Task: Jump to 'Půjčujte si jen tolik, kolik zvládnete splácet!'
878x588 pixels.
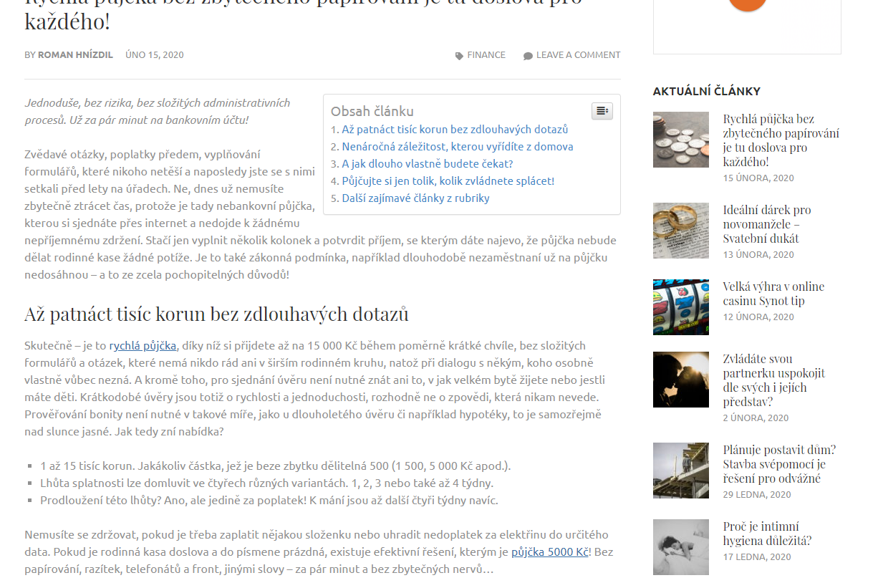Action: tap(448, 181)
